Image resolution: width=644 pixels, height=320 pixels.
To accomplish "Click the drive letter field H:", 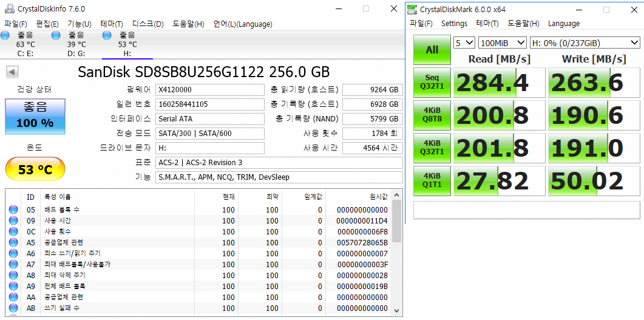I will (x=210, y=148).
